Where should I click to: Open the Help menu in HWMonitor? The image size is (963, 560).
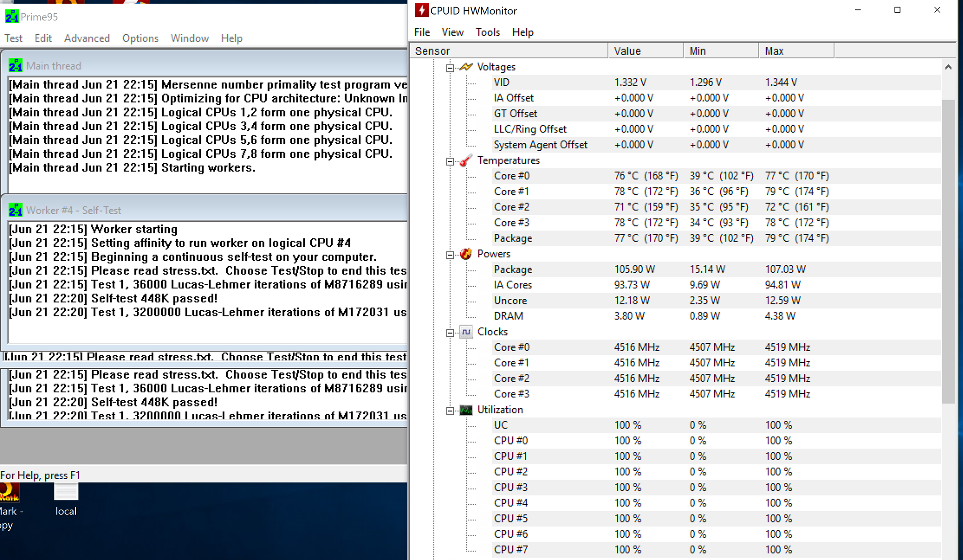[x=523, y=32]
